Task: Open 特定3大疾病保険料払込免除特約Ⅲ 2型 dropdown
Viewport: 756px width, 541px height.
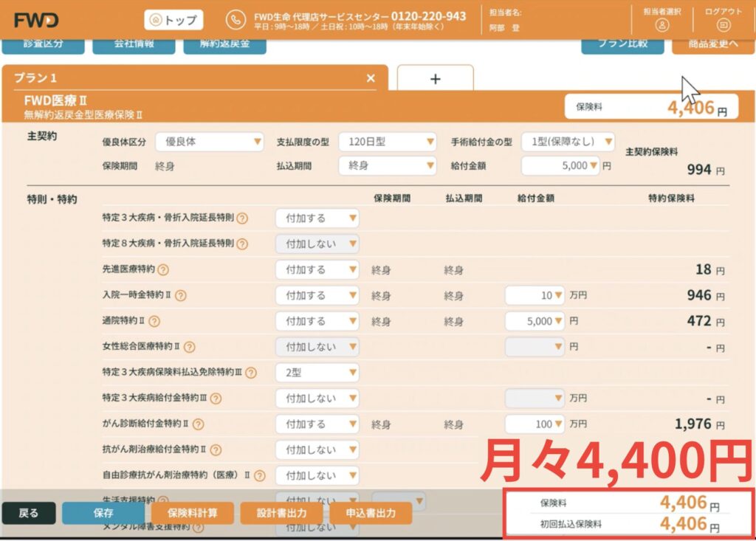Action: coord(317,373)
